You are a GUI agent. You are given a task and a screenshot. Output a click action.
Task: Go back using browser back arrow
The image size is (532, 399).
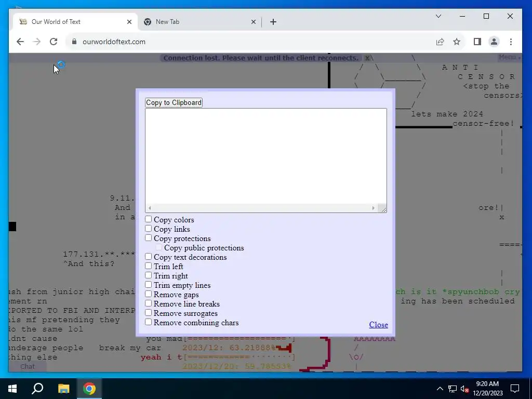(20, 42)
